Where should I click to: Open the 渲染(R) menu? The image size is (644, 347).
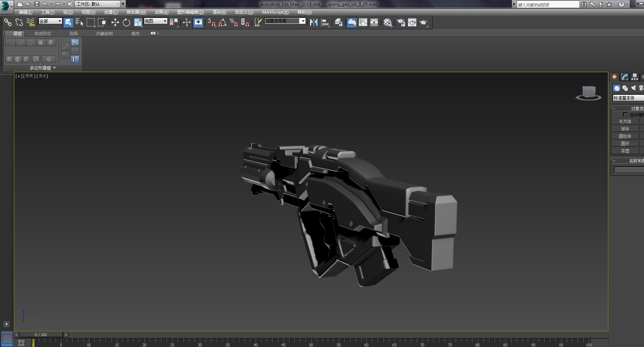tap(219, 12)
